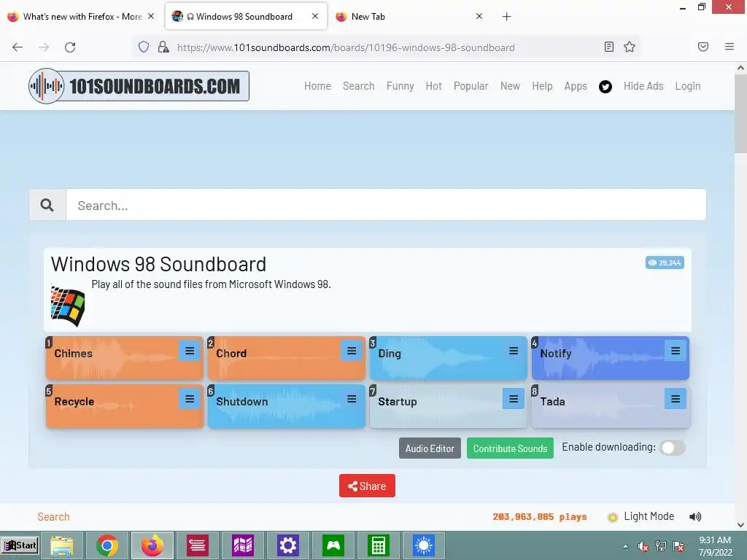Open the Apps nav link

tap(576, 86)
